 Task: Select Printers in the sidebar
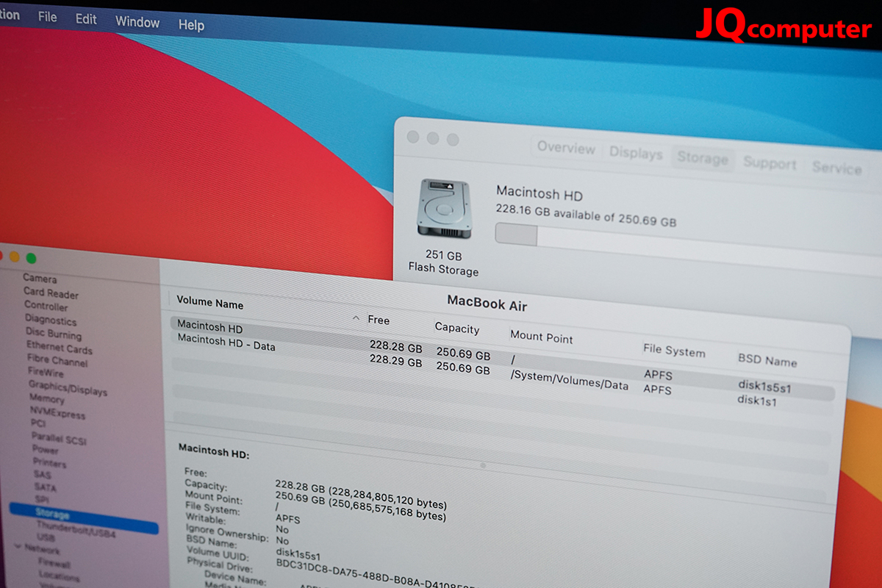pos(50,462)
